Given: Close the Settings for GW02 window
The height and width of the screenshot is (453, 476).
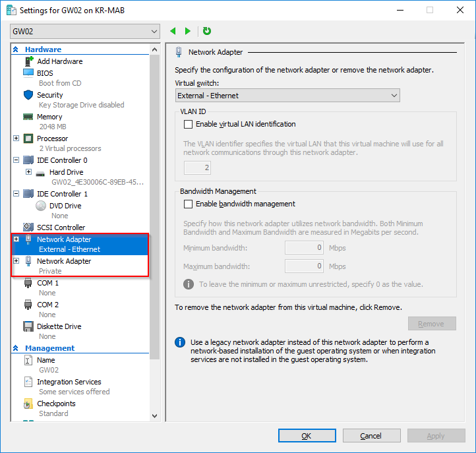Looking at the screenshot, I should click(460, 10).
